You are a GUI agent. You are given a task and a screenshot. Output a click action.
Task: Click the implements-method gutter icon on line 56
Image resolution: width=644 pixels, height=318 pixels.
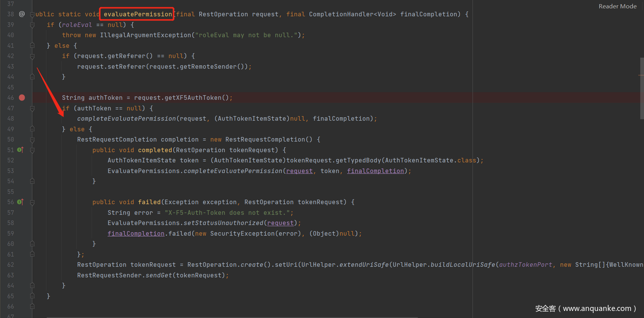click(21, 202)
